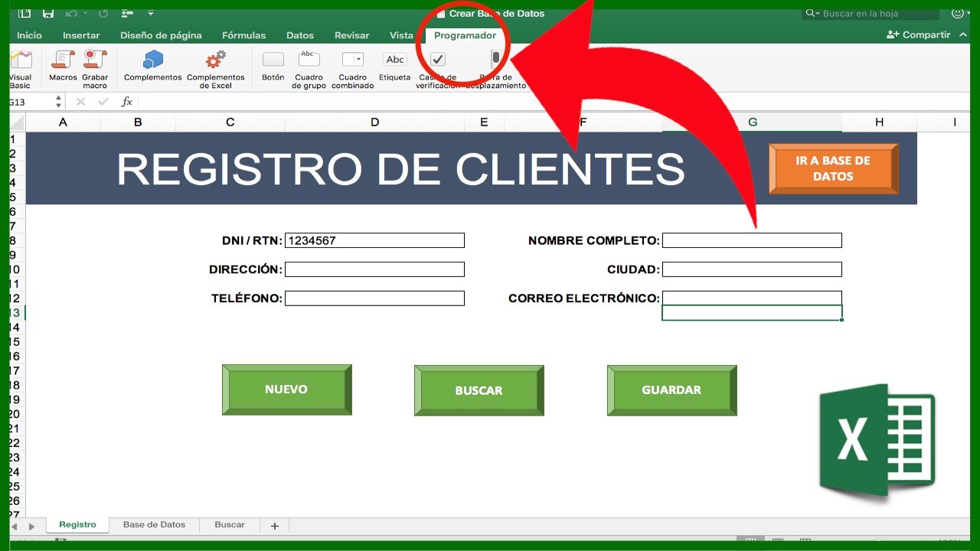Select the Programador tab
980x551 pixels.
[x=465, y=35]
